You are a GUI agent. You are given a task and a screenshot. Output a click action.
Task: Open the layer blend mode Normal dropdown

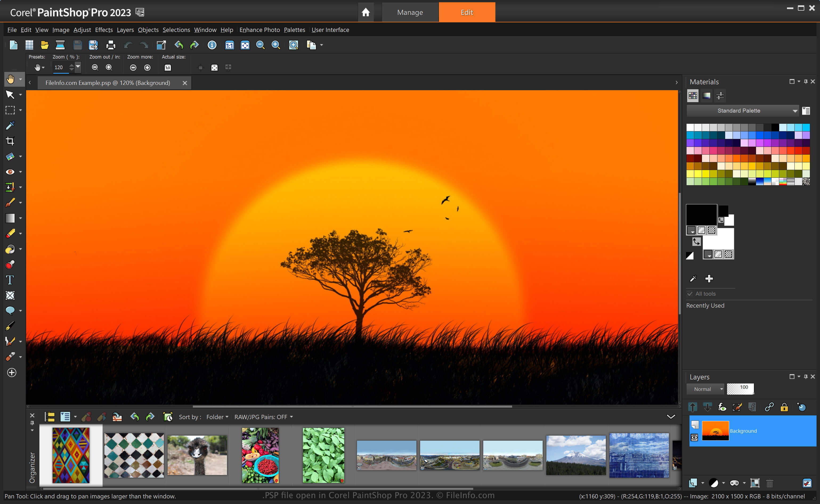(705, 389)
